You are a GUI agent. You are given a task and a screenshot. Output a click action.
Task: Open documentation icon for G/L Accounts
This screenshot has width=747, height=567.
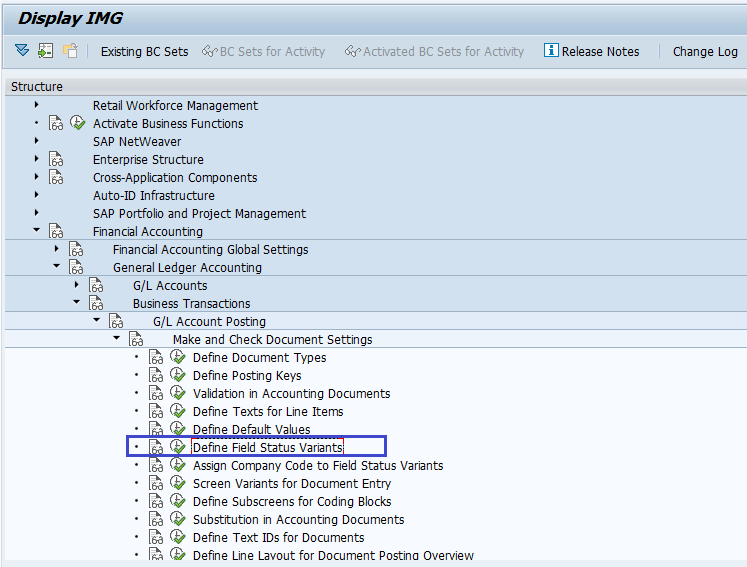click(96, 285)
